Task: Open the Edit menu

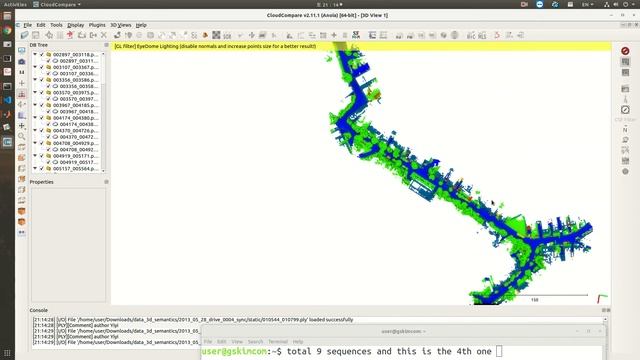Action: coord(41,25)
